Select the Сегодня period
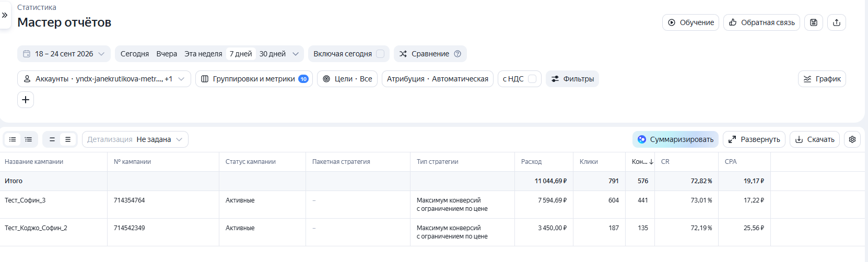Viewport: 868px width, 262px height. point(135,54)
